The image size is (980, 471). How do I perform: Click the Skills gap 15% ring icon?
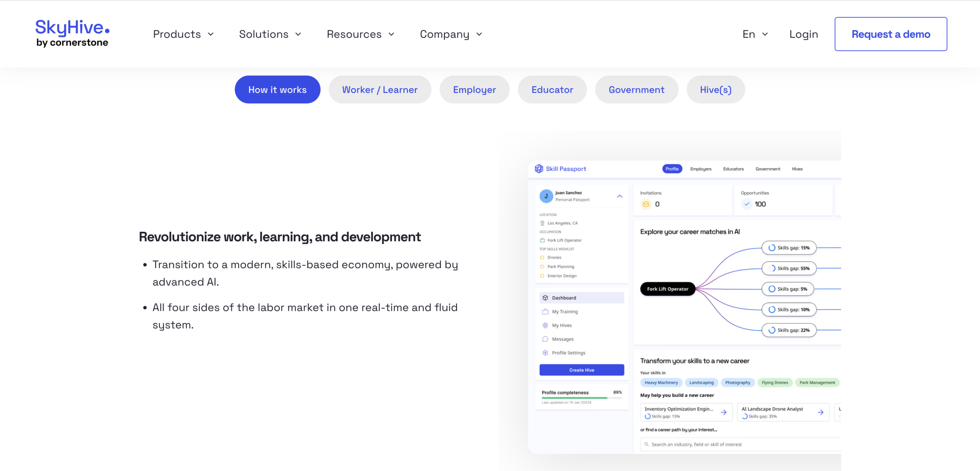point(772,248)
